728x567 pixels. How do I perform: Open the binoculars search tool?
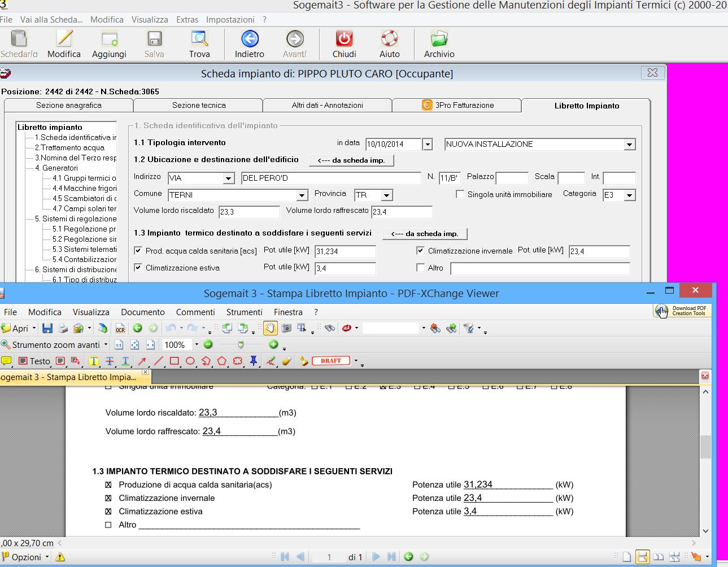tap(330, 328)
